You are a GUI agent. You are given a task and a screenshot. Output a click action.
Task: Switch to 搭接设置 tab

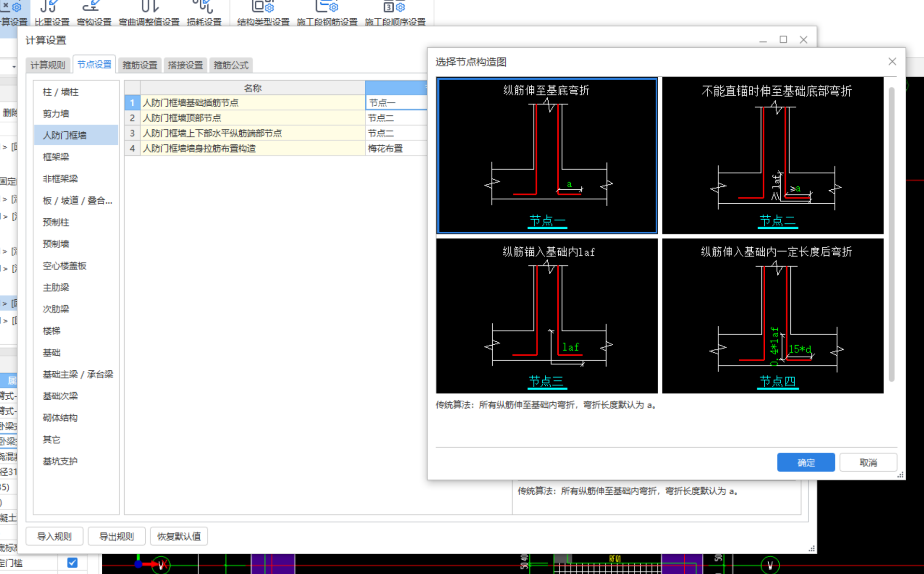[185, 65]
